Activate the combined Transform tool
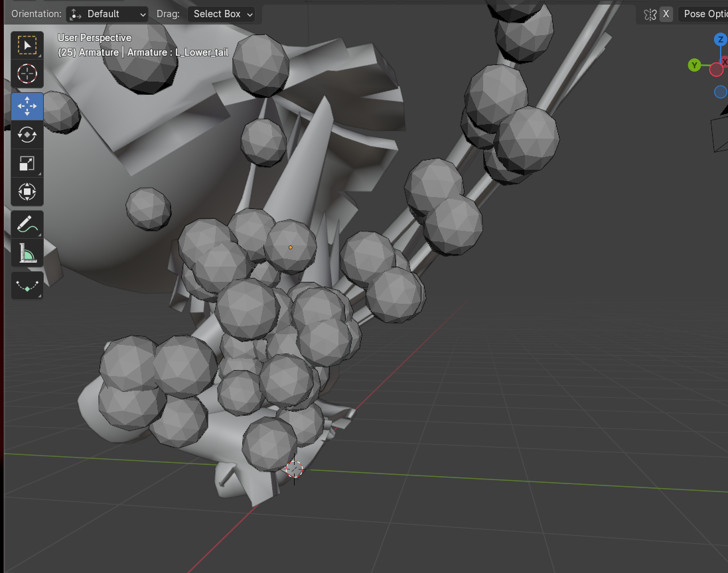 (x=27, y=192)
